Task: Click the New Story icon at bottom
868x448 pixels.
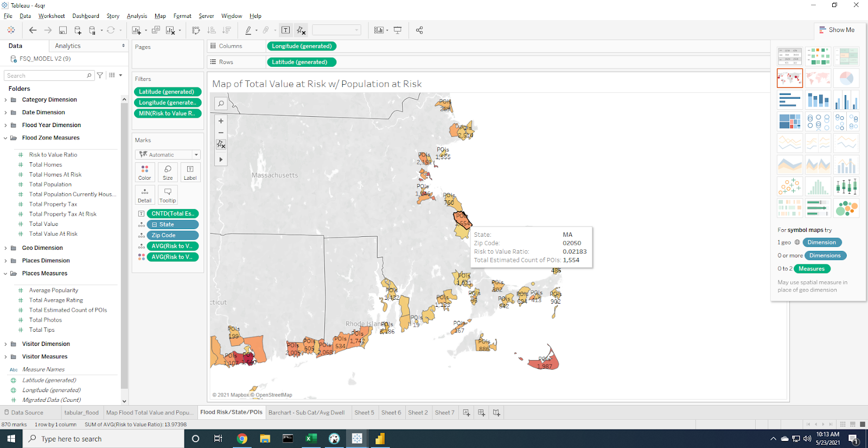Action: pos(496,413)
